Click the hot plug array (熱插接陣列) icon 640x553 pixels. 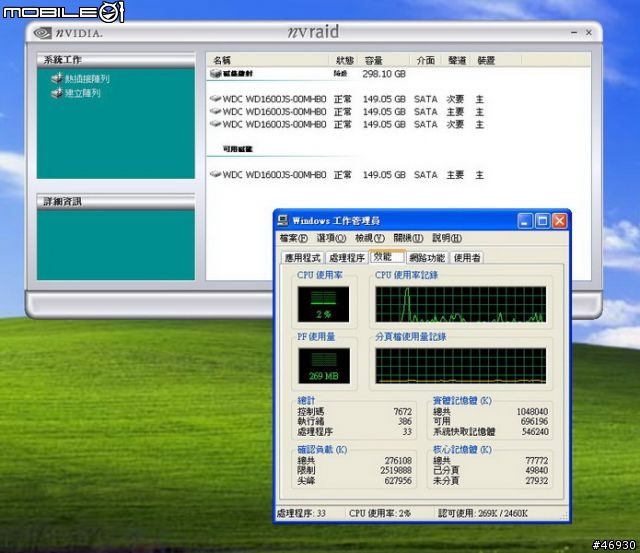(x=57, y=78)
